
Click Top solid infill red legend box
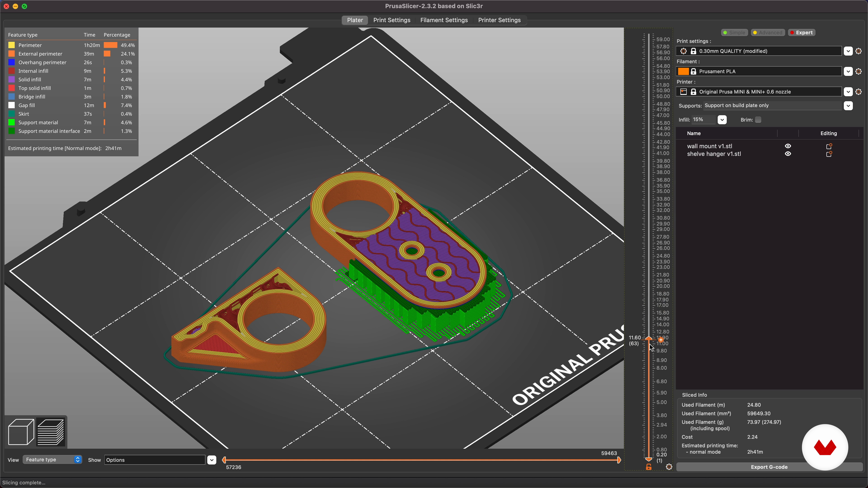click(12, 88)
